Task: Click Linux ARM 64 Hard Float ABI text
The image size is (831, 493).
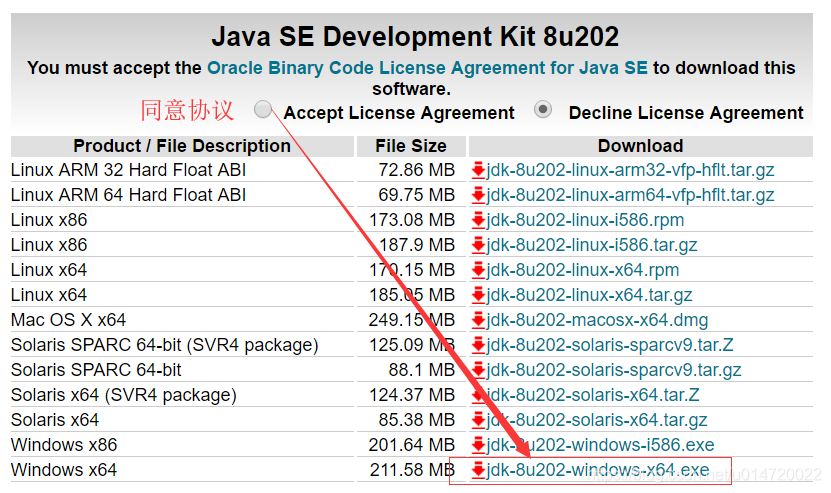Action: coord(128,195)
